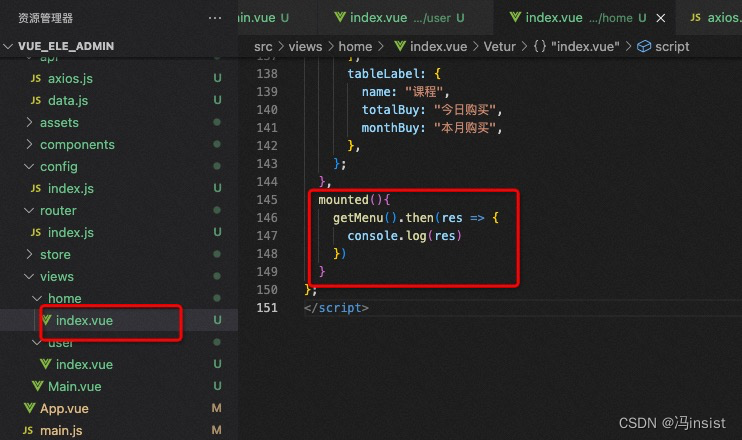Open Main.vue in the file tree

point(74,387)
